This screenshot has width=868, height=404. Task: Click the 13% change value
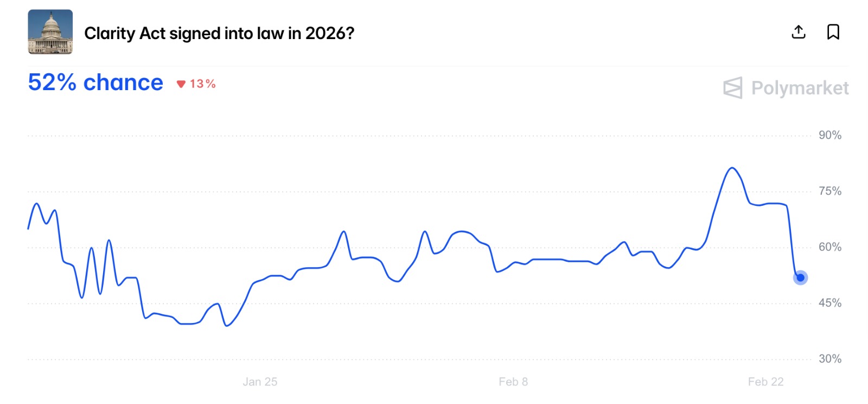203,84
